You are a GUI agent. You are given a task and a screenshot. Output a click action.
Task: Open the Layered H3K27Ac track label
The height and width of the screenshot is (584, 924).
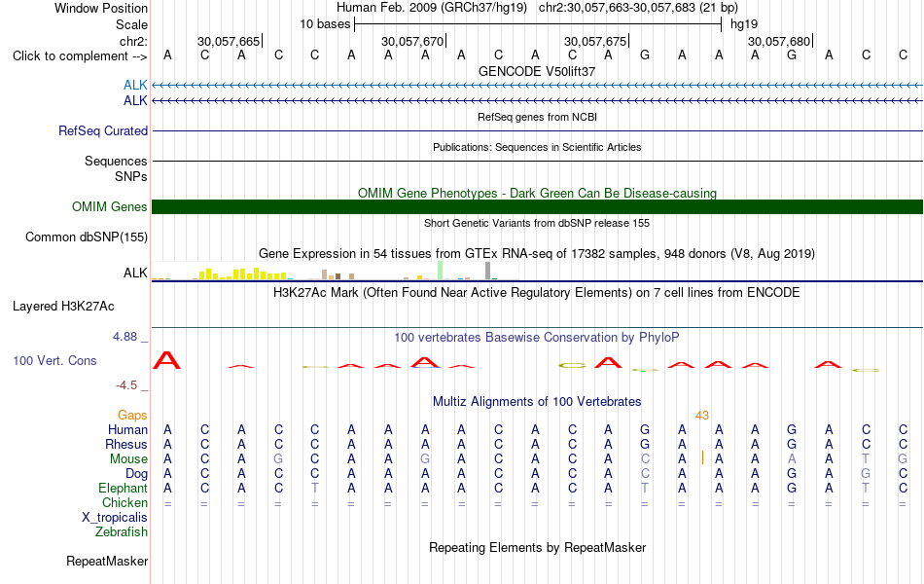[x=63, y=307]
